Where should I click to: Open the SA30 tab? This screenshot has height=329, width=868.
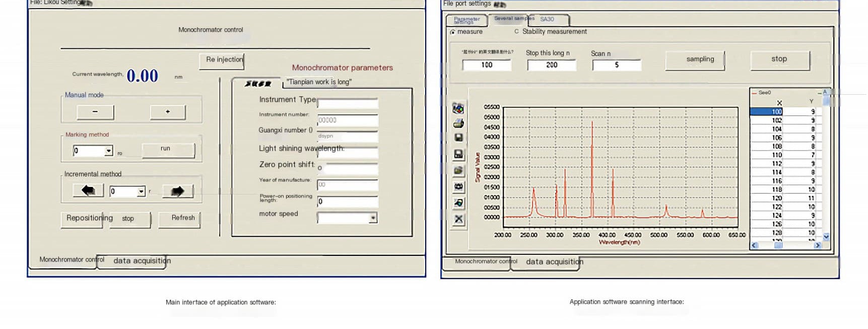pyautogui.click(x=547, y=20)
